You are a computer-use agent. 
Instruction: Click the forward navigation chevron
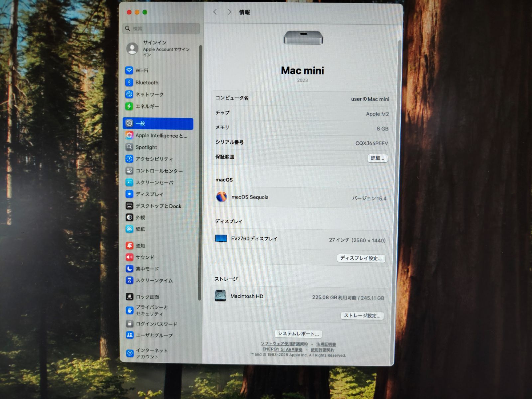[229, 12]
